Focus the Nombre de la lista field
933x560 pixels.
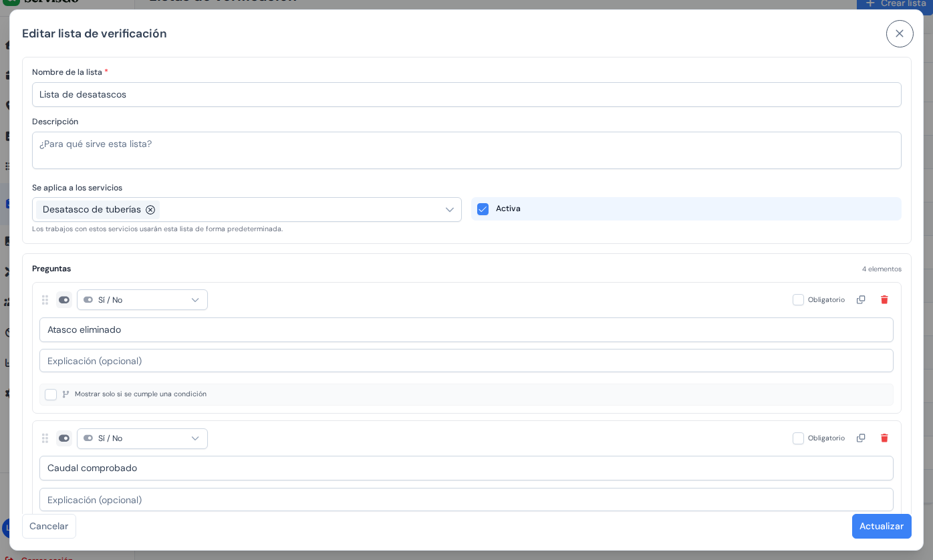point(467,95)
